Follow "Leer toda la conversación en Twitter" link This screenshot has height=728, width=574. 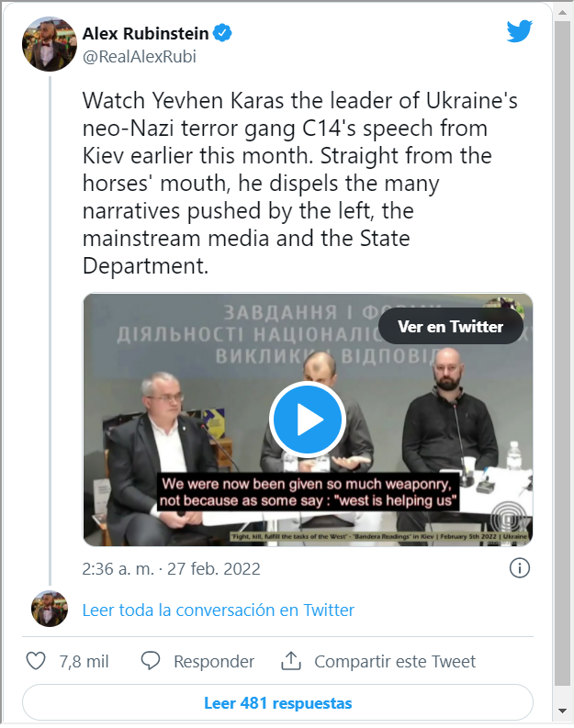pyautogui.click(x=218, y=610)
